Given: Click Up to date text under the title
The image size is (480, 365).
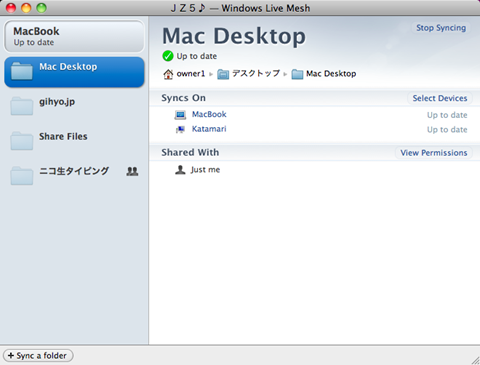Looking at the screenshot, I should point(197,56).
